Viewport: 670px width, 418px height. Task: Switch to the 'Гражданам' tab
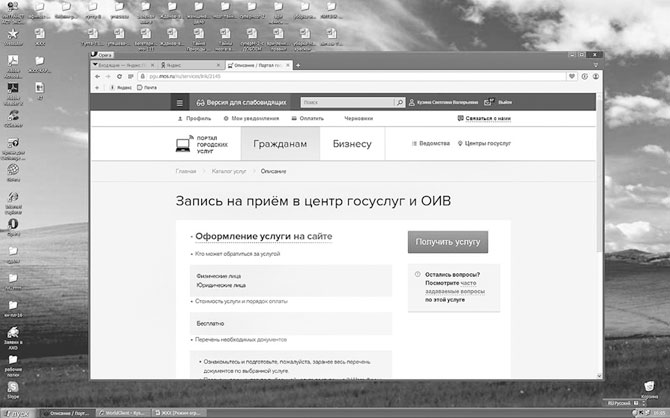(x=279, y=144)
